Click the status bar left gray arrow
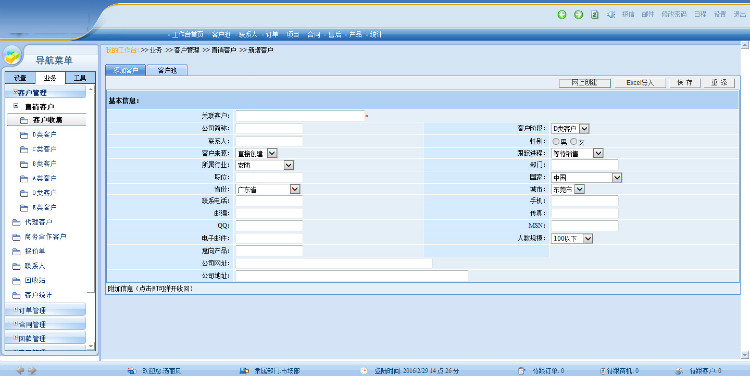This screenshot has width=750, height=376. tap(20, 370)
